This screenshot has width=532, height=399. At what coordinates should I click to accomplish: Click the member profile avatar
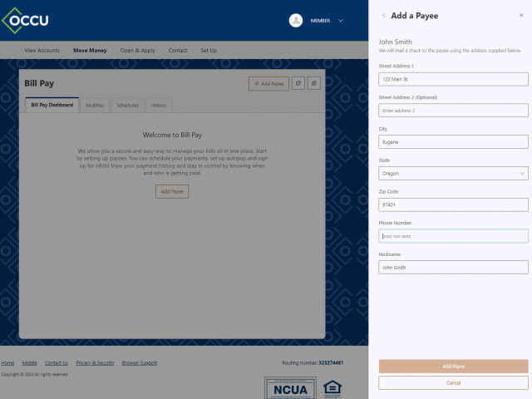(x=296, y=21)
